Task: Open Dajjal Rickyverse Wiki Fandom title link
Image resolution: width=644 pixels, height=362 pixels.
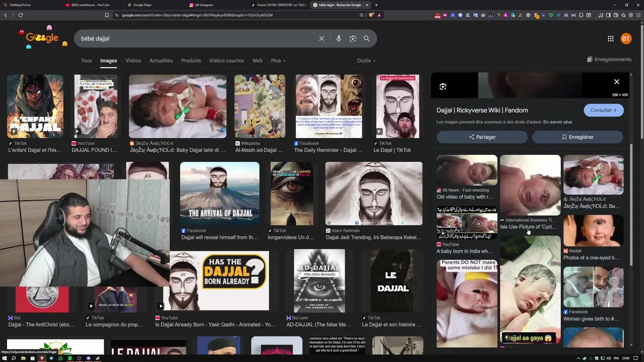Action: pyautogui.click(x=482, y=110)
